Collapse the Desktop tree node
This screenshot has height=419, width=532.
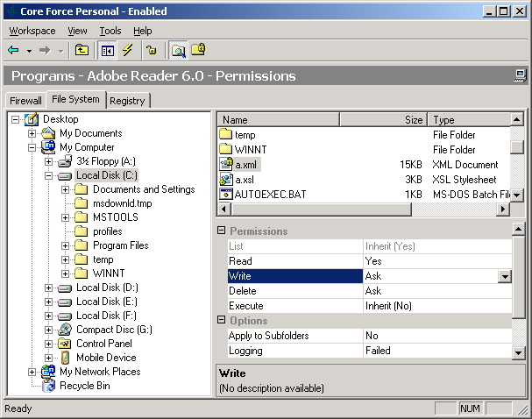15,119
